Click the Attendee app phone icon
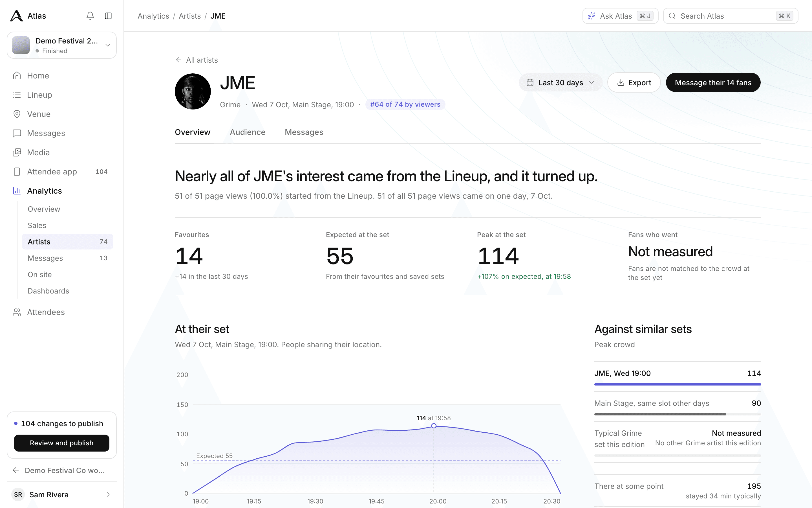This screenshot has height=508, width=812. (17, 171)
